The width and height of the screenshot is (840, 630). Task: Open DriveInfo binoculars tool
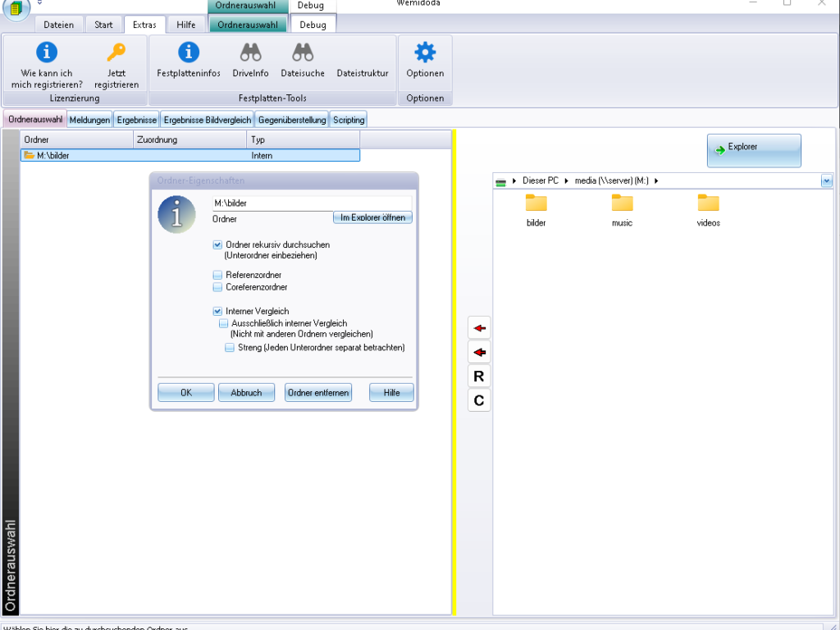click(250, 53)
